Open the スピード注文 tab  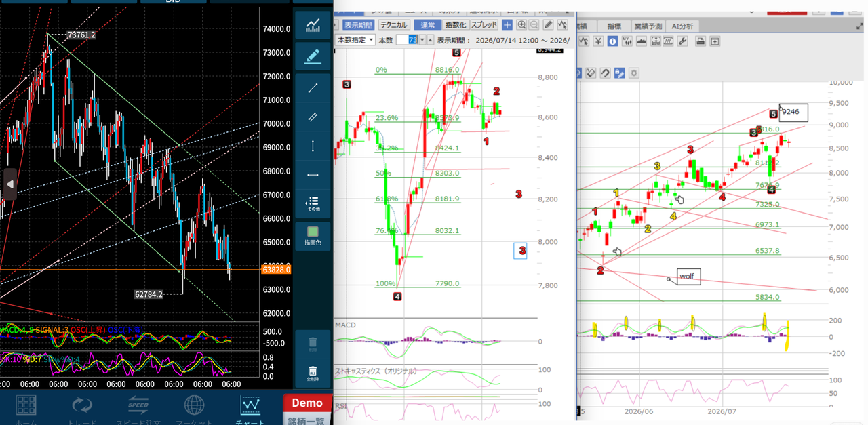(138, 409)
